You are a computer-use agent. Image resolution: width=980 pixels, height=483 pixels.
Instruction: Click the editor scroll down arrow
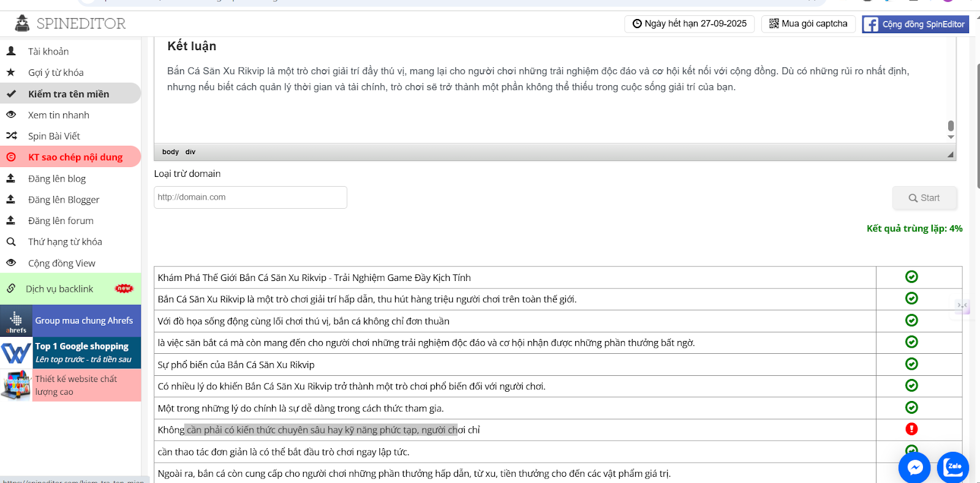tap(951, 137)
